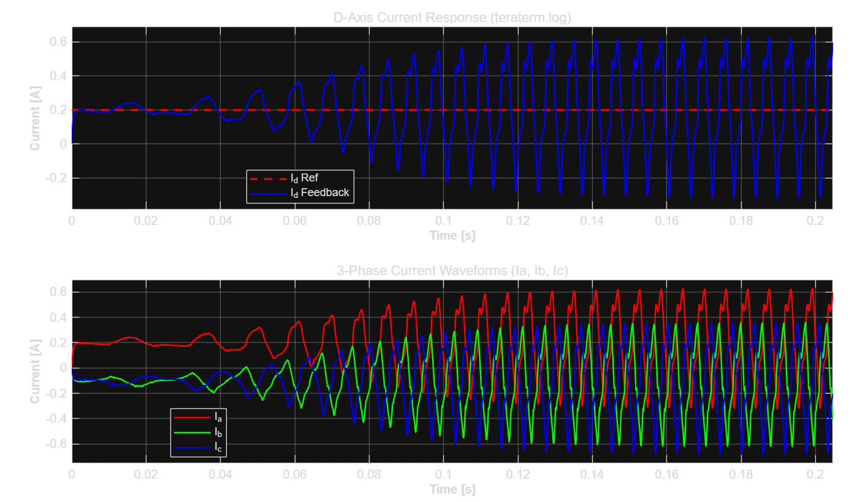
Task: Click the 0.08 time tick of the D-Axis plot
Action: pos(369,221)
